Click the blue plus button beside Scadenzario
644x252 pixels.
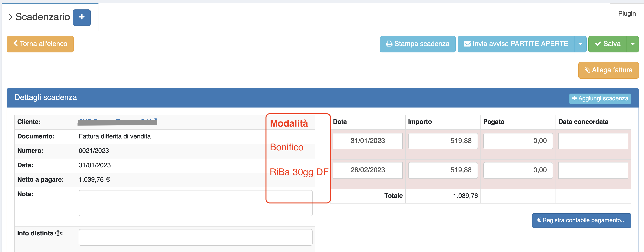(x=81, y=18)
